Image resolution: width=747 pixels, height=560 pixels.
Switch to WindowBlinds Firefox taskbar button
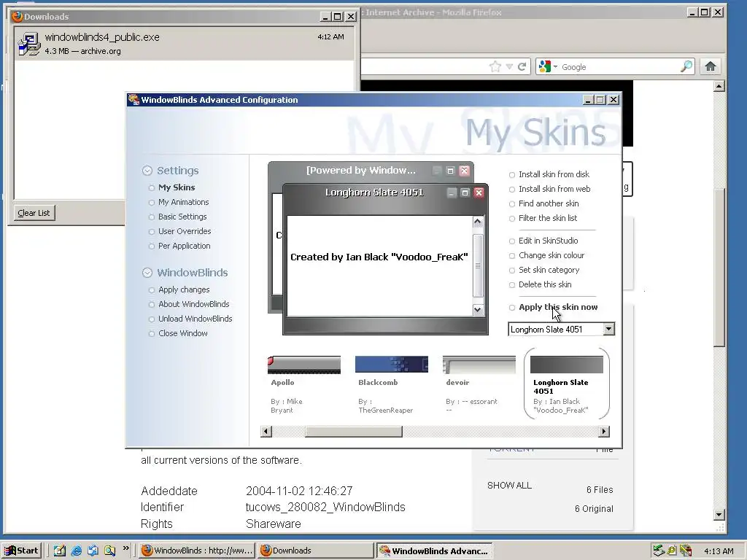click(x=197, y=551)
